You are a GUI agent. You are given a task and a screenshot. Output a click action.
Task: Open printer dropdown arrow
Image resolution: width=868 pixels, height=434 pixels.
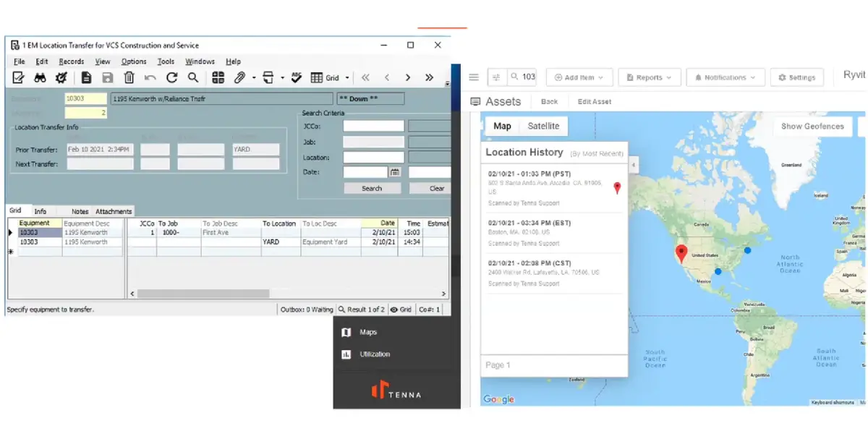click(282, 78)
